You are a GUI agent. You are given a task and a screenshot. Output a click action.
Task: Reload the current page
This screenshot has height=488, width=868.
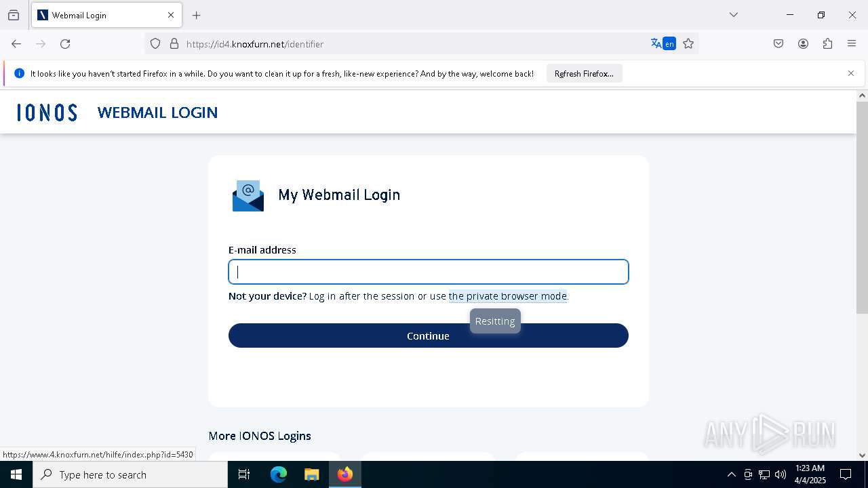(65, 44)
